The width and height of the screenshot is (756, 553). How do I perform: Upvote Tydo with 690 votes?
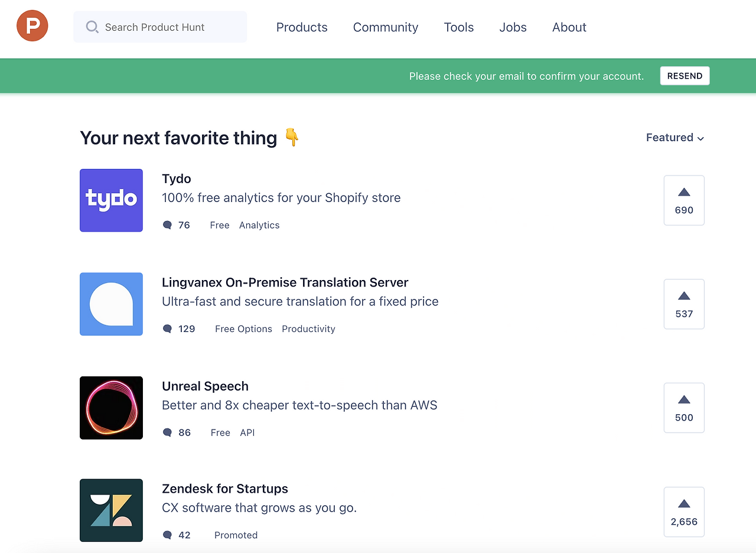point(684,200)
